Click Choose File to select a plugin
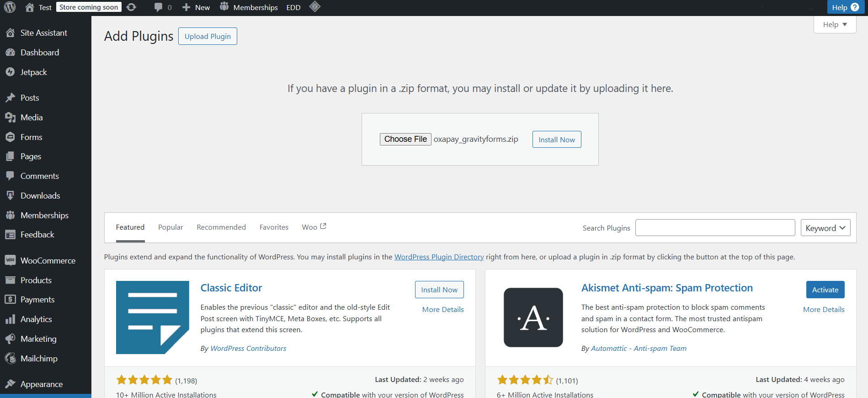Viewport: 868px width, 398px height. pos(405,139)
